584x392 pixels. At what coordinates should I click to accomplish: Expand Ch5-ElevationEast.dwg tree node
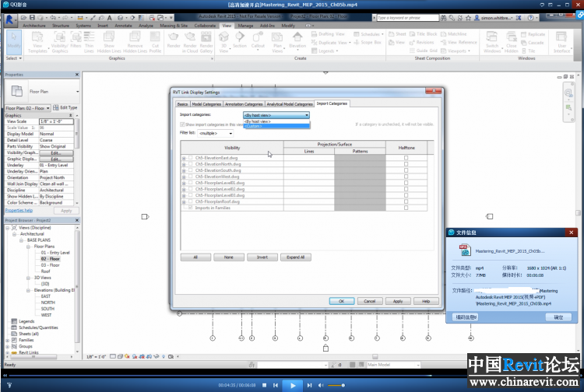(x=184, y=158)
